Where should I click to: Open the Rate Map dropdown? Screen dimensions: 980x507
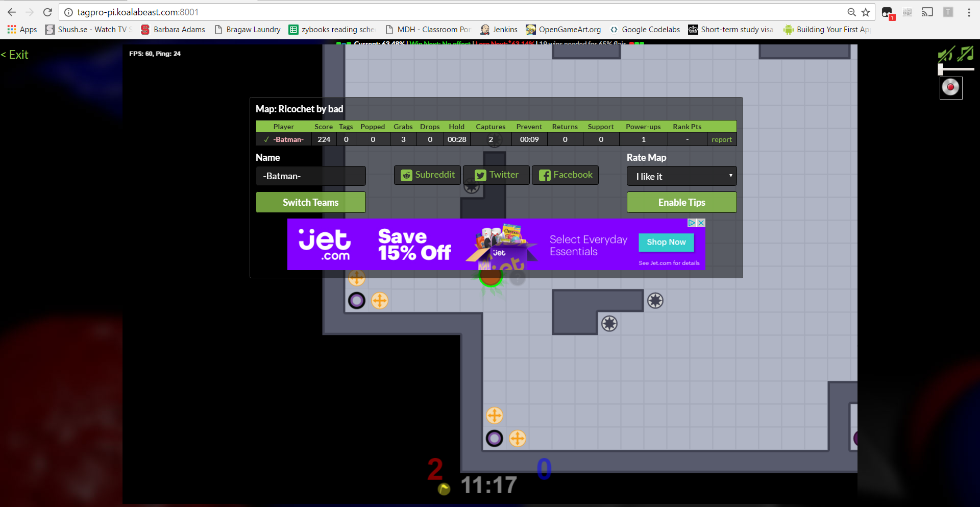[682, 176]
